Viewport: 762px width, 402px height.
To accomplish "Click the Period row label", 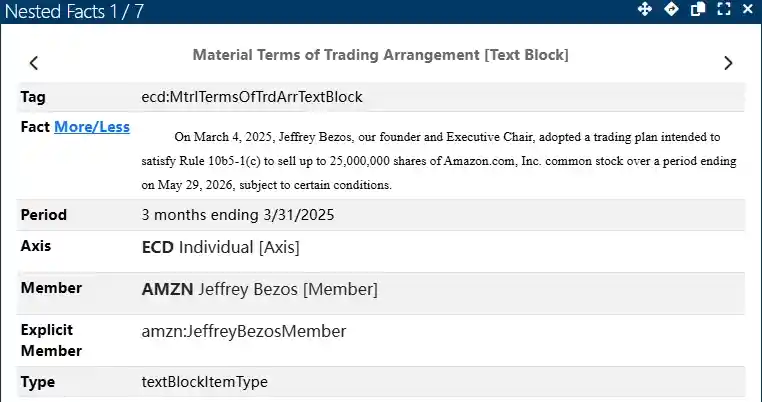I will pos(43,215).
